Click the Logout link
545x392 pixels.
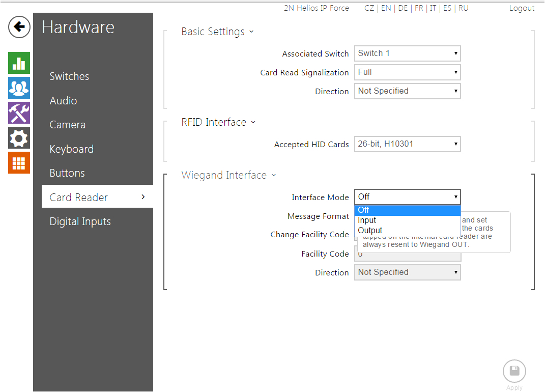point(522,8)
